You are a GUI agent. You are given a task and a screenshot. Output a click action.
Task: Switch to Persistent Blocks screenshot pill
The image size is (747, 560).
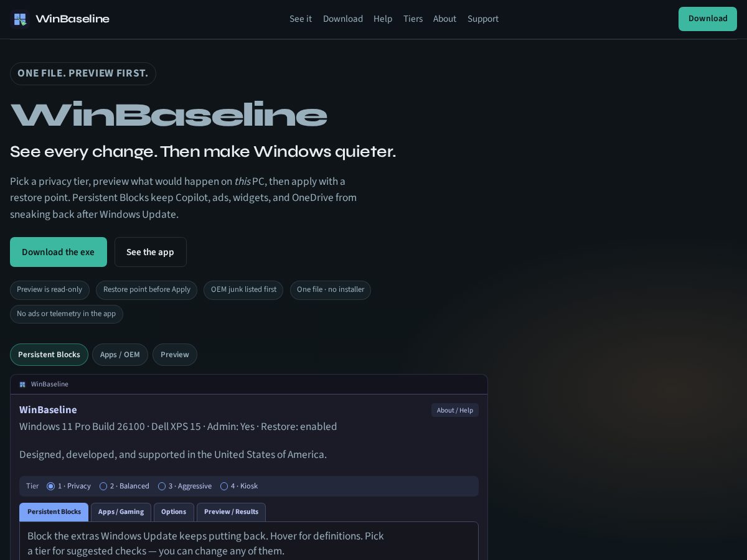pos(49,355)
